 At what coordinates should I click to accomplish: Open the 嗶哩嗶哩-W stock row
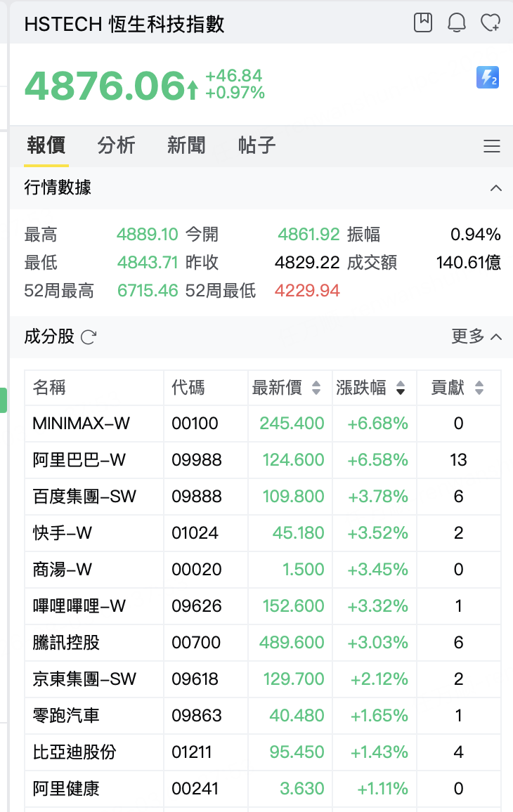click(263, 606)
